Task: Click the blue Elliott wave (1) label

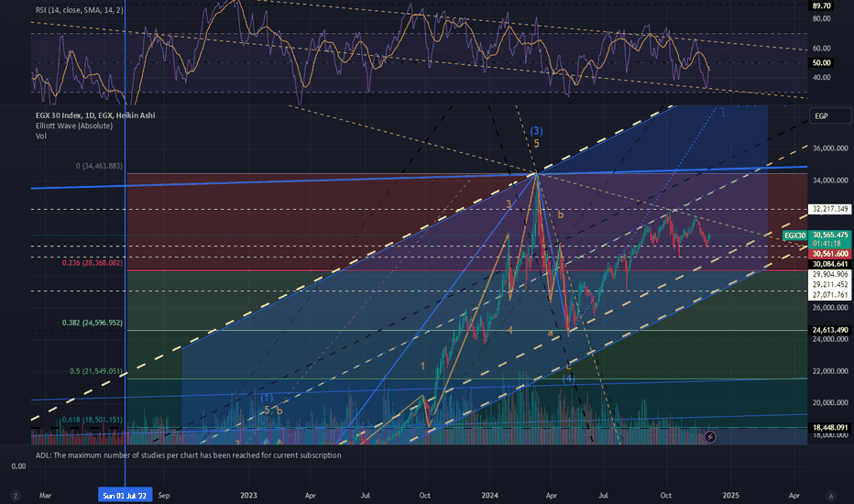Action: [x=267, y=398]
